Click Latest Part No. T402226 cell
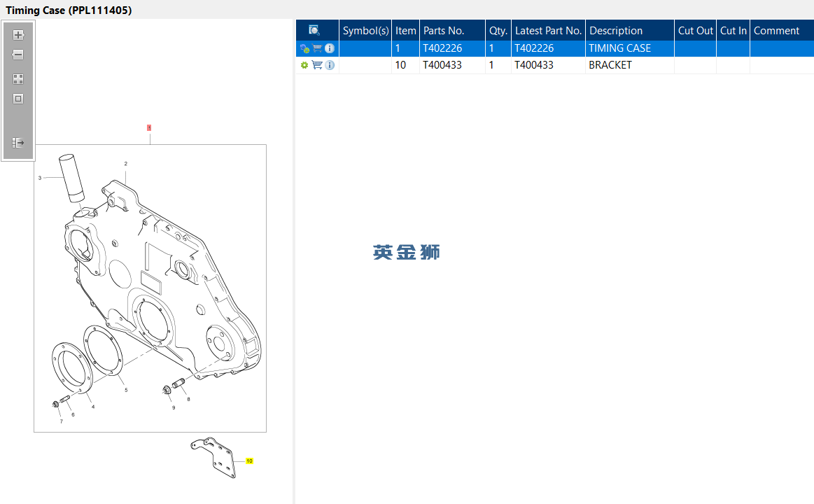The height and width of the screenshot is (504, 814). 548,48
